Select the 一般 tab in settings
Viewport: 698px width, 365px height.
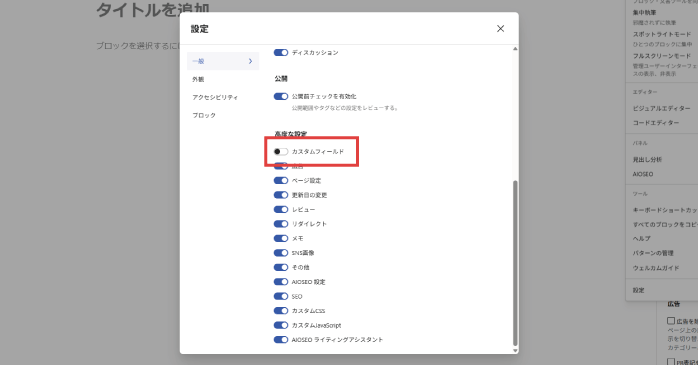(x=223, y=61)
